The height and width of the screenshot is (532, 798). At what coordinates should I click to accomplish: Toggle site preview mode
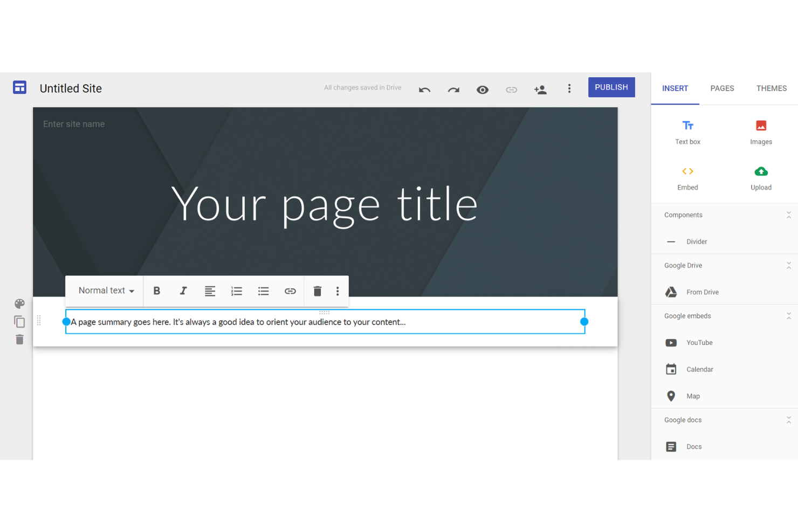coord(483,89)
